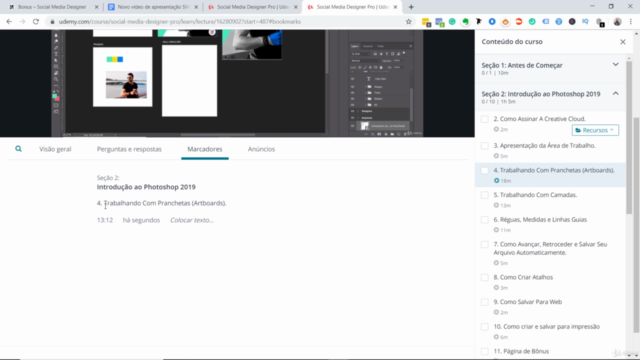The image size is (640, 360).
Task: Switch to third Social Media Designer Pro tab
Action: [253, 7]
